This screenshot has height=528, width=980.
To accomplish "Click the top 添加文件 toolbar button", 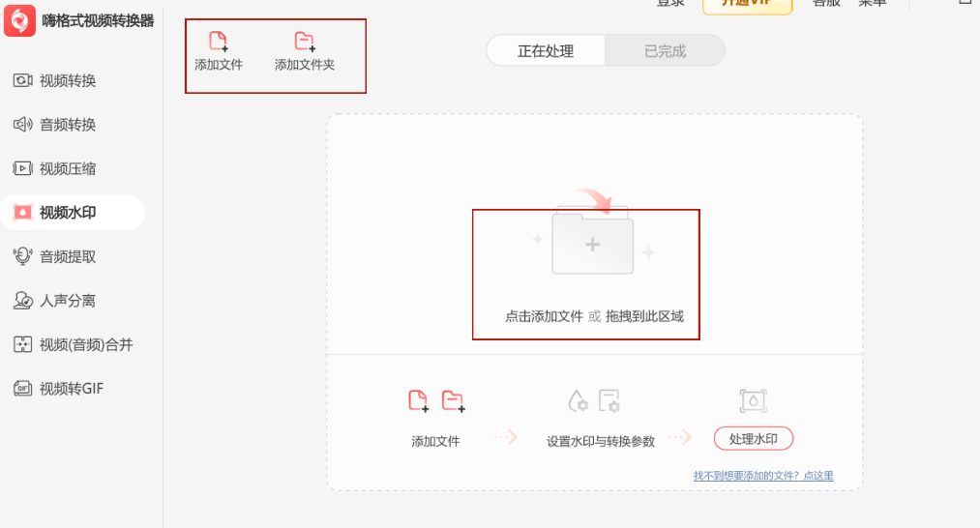I will 218,51.
